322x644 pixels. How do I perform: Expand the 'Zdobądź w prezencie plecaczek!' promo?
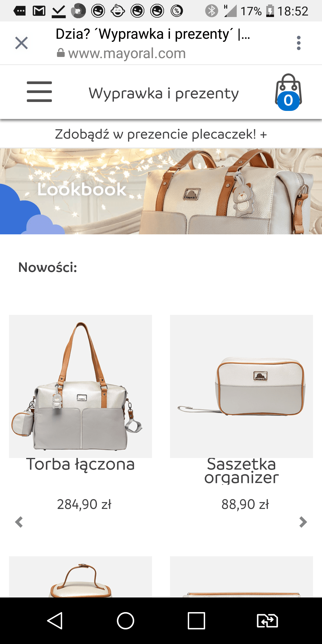pyautogui.click(x=161, y=134)
